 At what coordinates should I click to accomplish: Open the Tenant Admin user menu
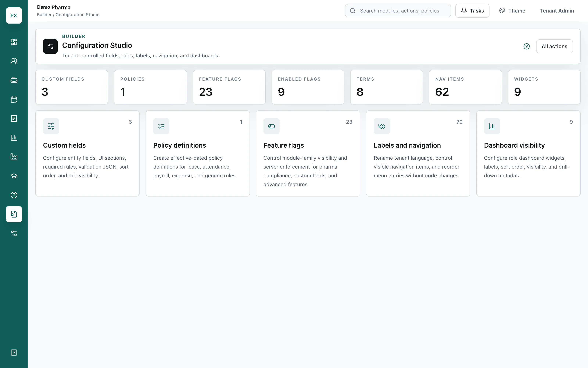click(557, 11)
